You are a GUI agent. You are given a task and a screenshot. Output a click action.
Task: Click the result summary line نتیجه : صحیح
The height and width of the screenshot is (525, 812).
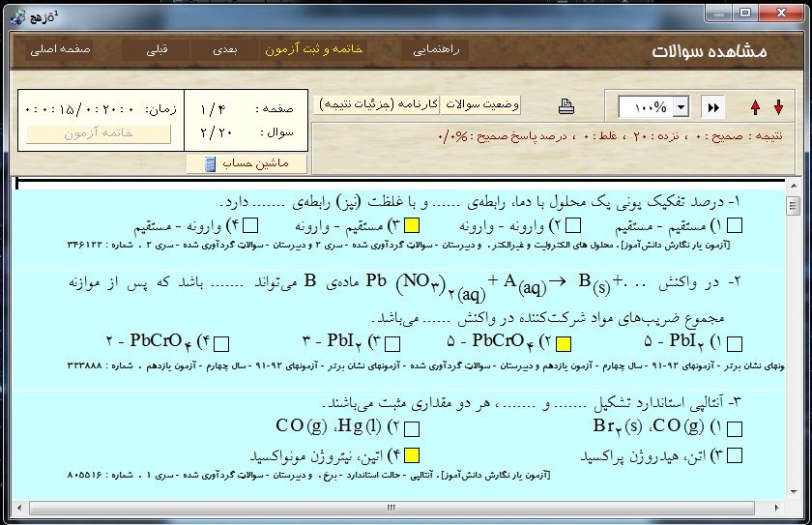pos(611,136)
